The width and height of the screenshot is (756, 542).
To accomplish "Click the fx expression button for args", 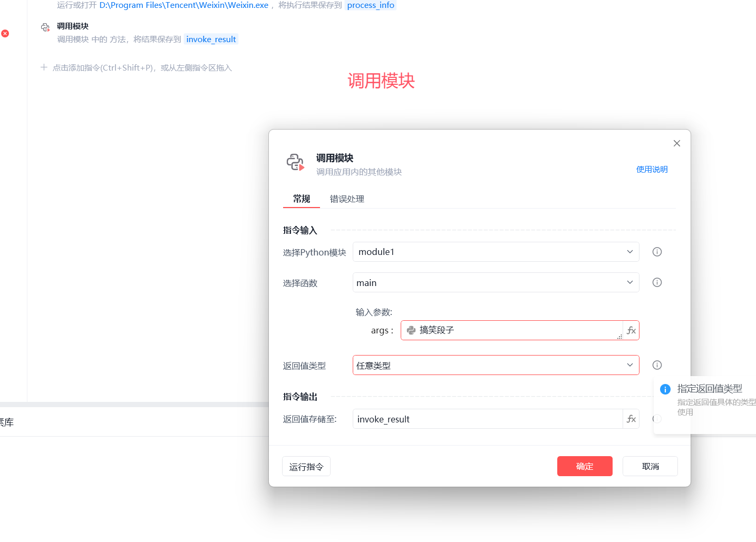I will [631, 330].
